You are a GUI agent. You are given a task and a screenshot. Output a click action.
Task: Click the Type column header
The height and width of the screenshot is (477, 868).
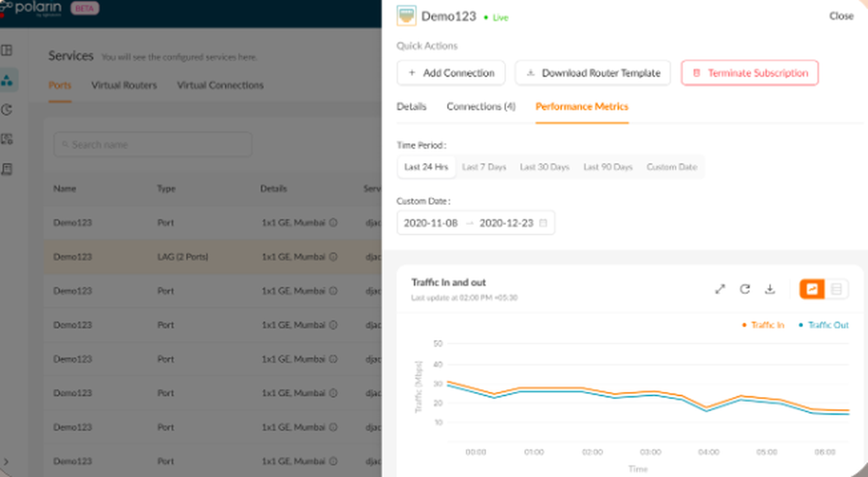click(166, 189)
